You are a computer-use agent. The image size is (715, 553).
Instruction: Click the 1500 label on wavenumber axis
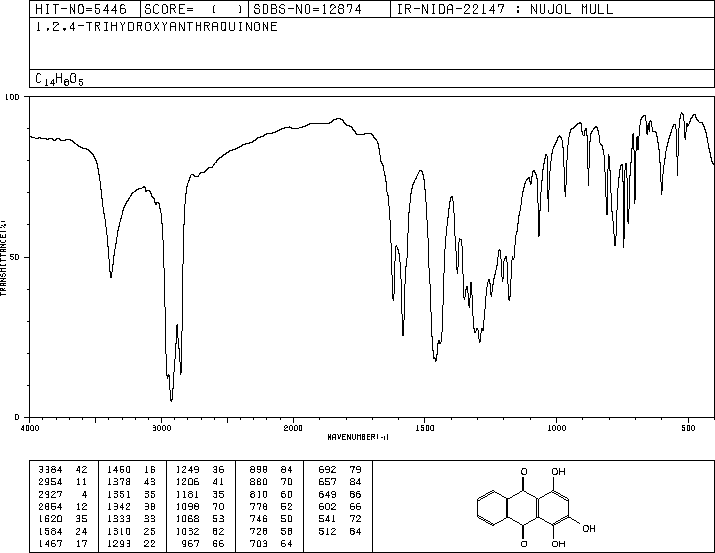click(x=425, y=428)
